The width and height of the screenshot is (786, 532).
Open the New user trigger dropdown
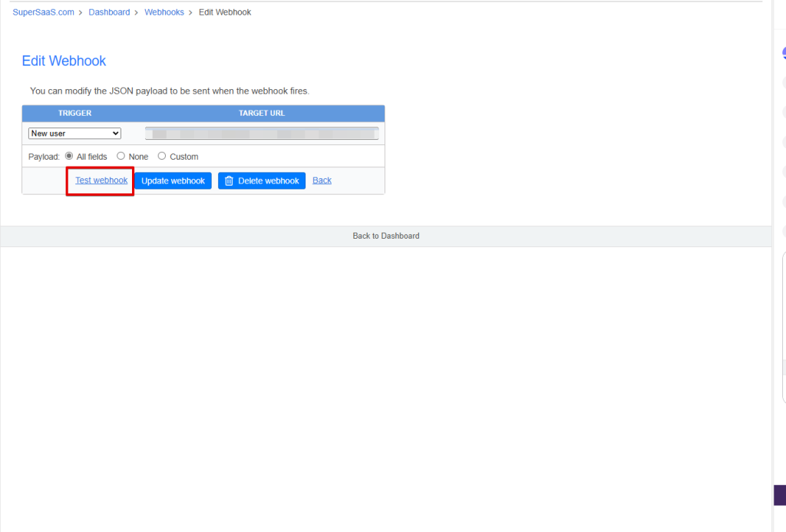pos(74,134)
